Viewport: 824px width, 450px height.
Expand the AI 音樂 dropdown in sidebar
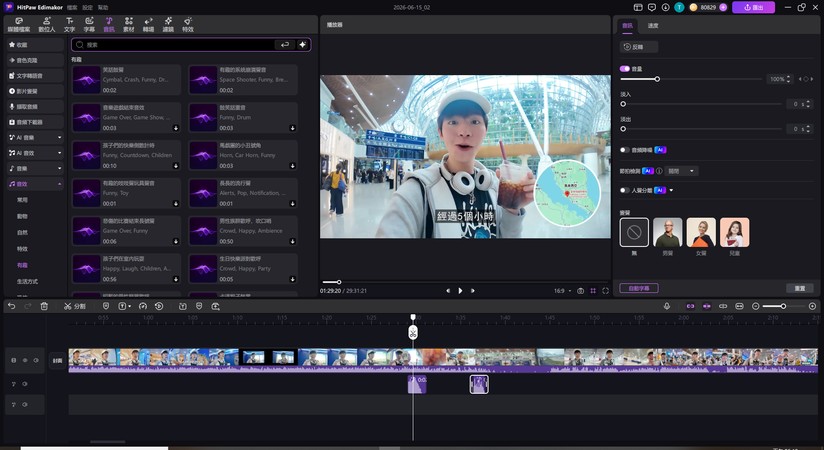coord(59,137)
